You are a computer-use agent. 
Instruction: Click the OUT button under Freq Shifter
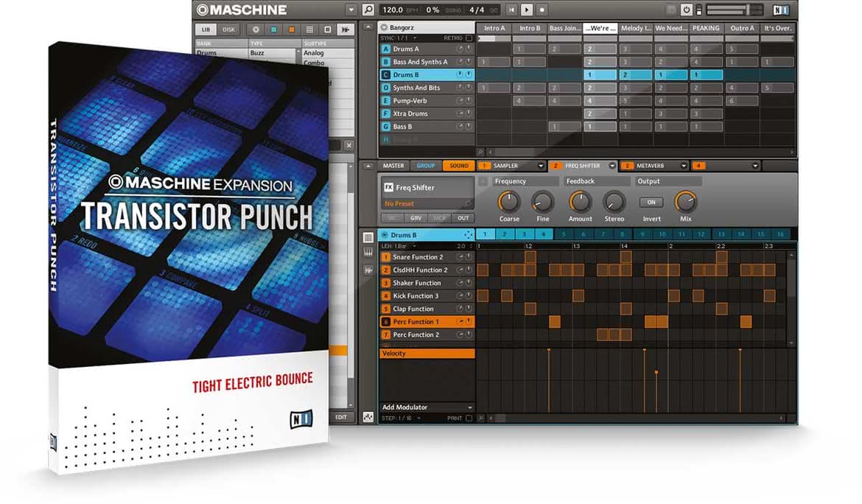(463, 218)
